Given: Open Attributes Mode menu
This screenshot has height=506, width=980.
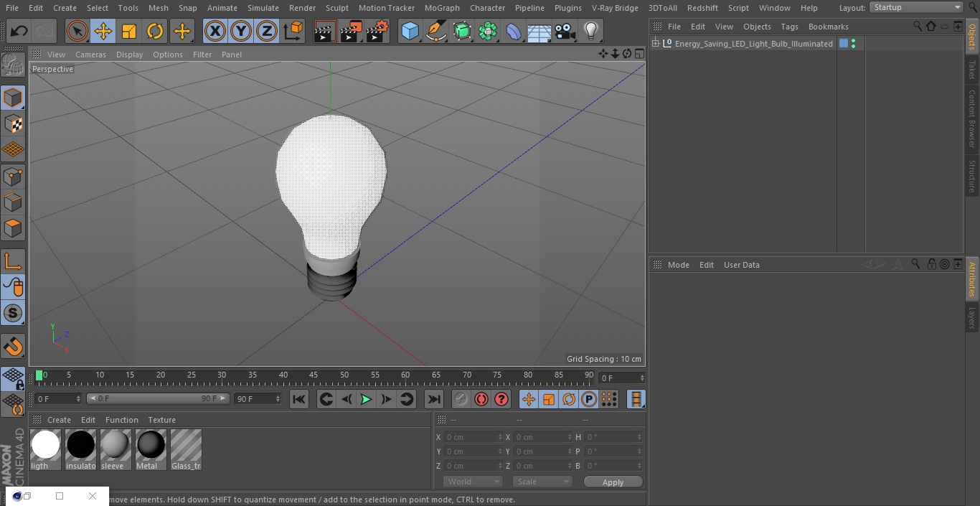Looking at the screenshot, I should [678, 265].
